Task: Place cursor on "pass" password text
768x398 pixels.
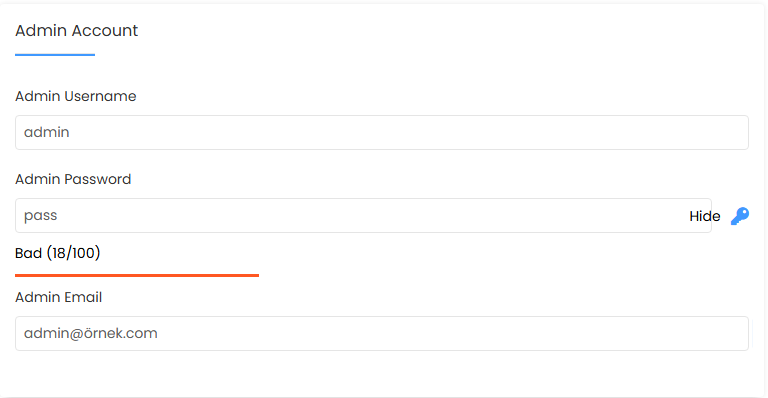Action: coord(41,216)
